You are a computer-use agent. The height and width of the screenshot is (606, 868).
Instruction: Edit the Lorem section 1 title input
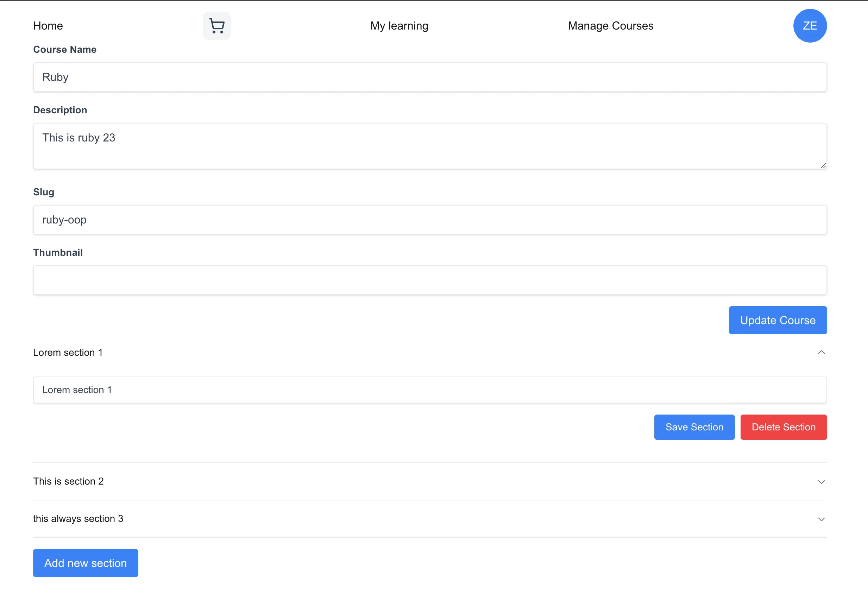(x=429, y=390)
